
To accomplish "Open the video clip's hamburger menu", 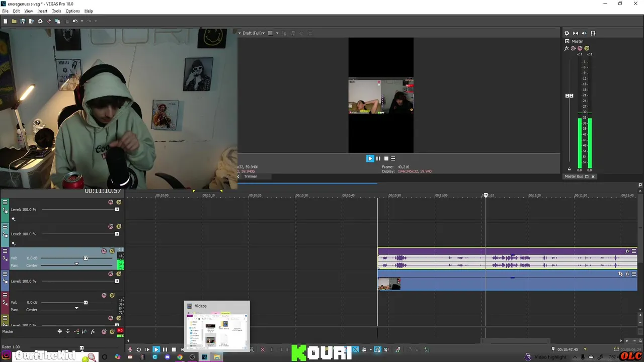I will 634,274.
